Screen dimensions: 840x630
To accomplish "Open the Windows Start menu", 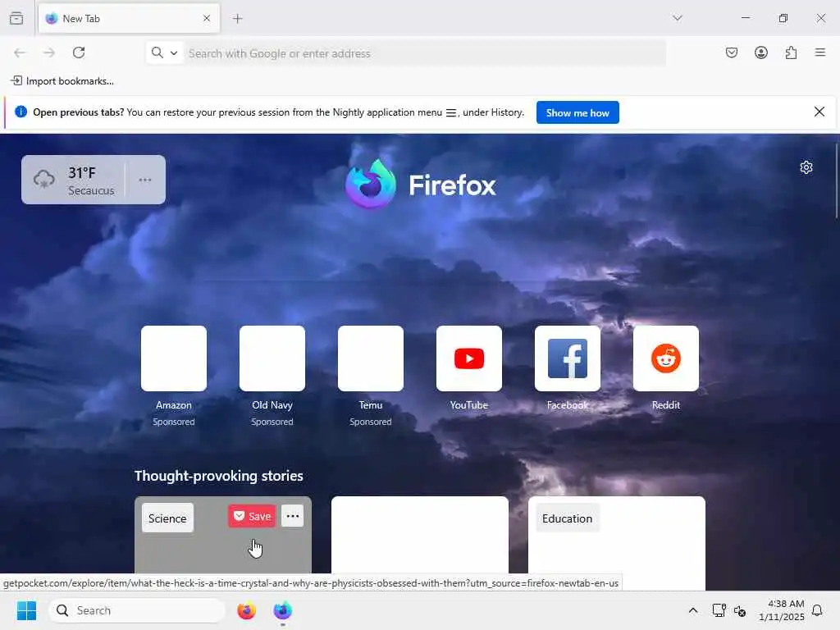I will pos(26,610).
